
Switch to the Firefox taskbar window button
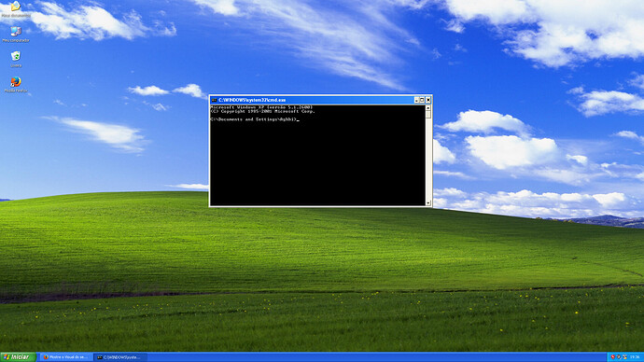pyautogui.click(x=66, y=357)
